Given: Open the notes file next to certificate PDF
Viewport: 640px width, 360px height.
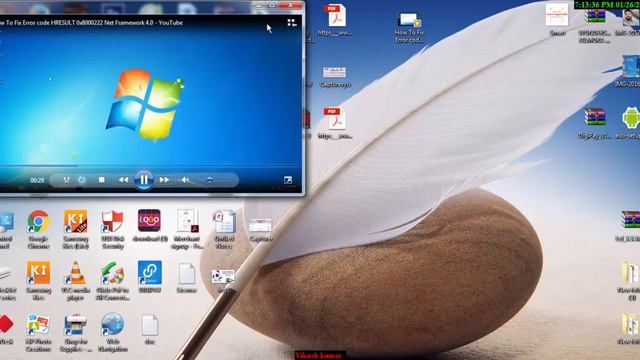Looking at the screenshot, I should [224, 229].
